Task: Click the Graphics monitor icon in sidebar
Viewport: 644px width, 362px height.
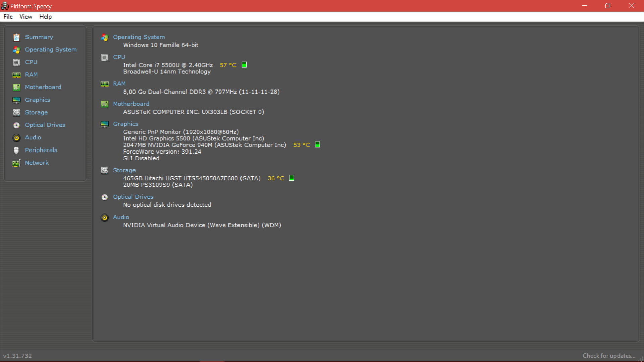Action: pyautogui.click(x=16, y=100)
